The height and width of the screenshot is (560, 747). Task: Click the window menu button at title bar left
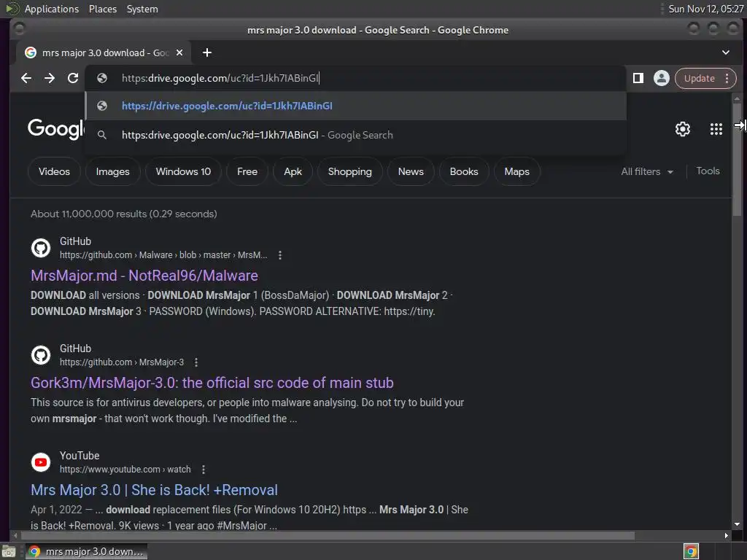19,29
